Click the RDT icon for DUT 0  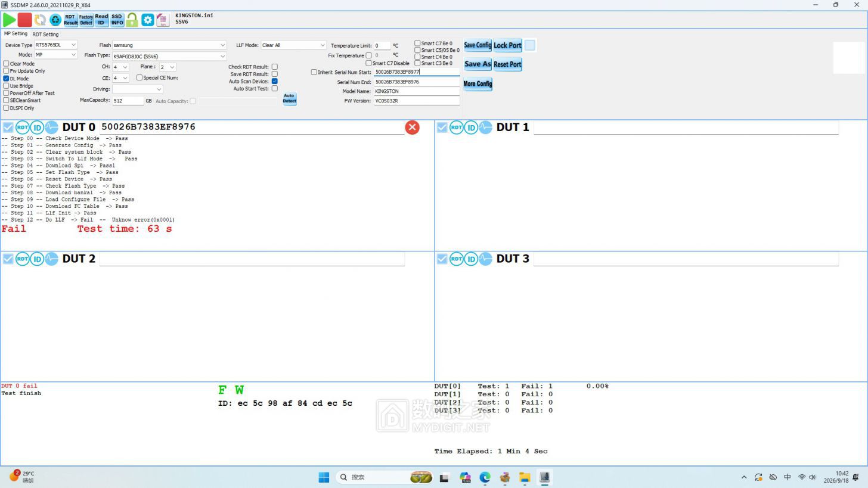[x=23, y=127]
